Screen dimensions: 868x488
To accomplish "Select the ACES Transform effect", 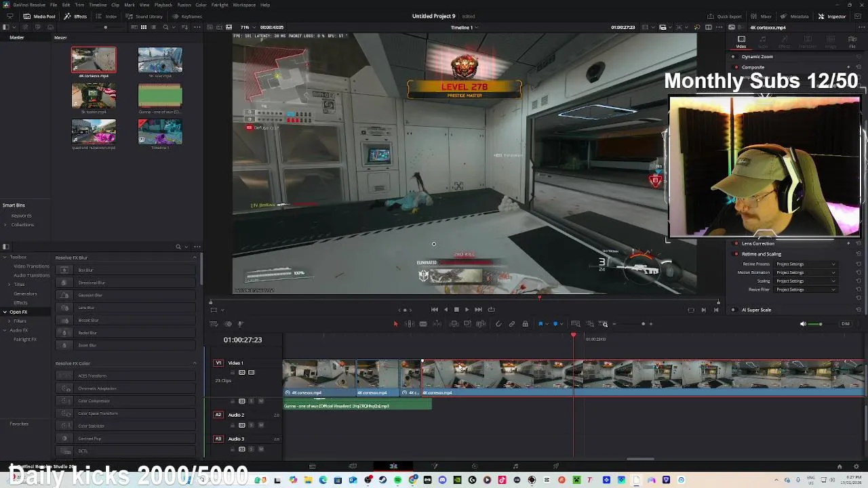I will (x=126, y=375).
